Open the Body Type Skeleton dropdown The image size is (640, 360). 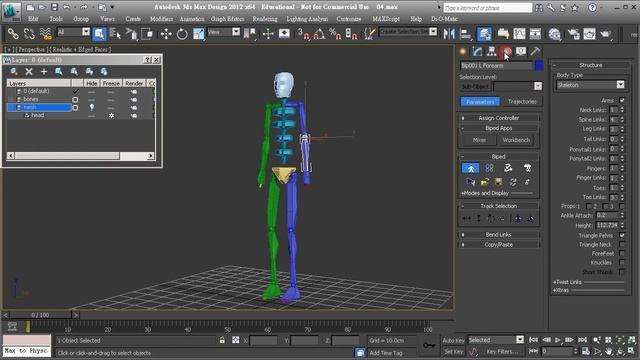click(620, 85)
